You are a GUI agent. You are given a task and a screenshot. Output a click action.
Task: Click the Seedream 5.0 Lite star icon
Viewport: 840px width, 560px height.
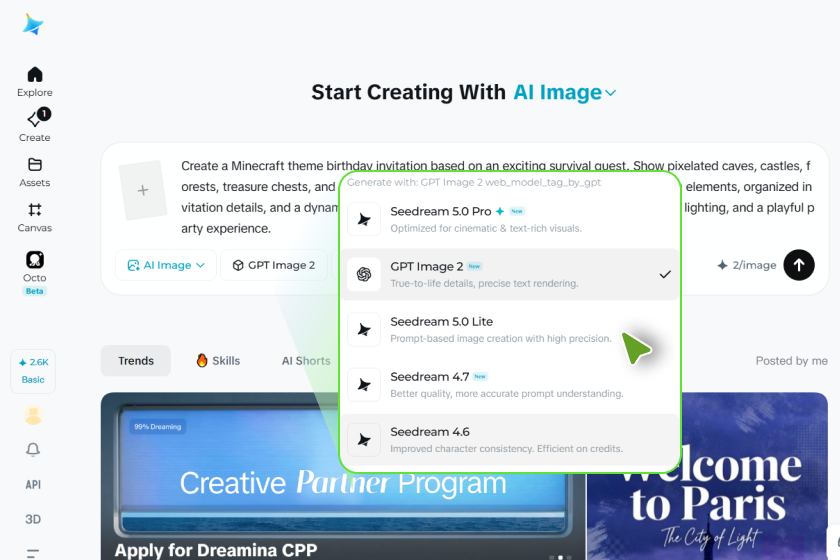pos(364,330)
